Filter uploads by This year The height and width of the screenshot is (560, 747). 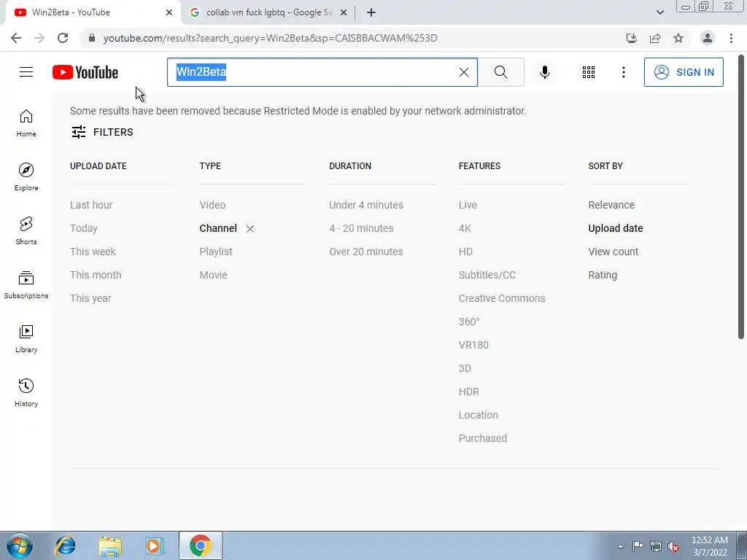coord(90,298)
